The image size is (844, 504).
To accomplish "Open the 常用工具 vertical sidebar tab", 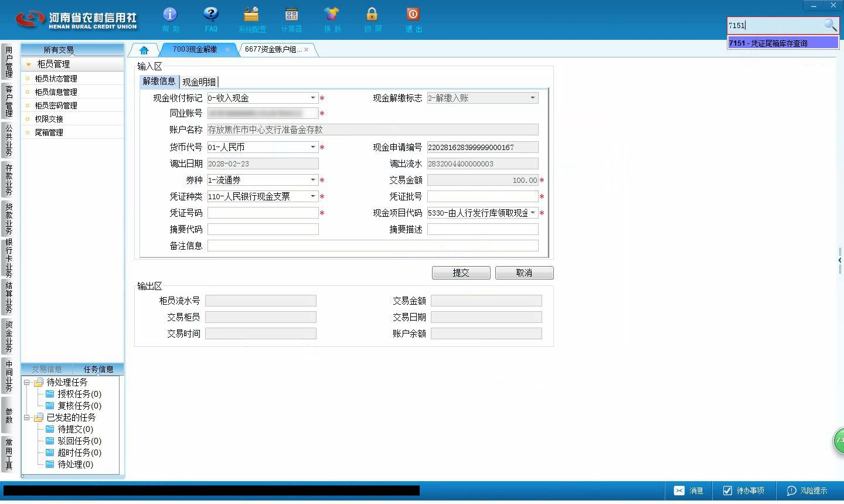I will coord(8,454).
